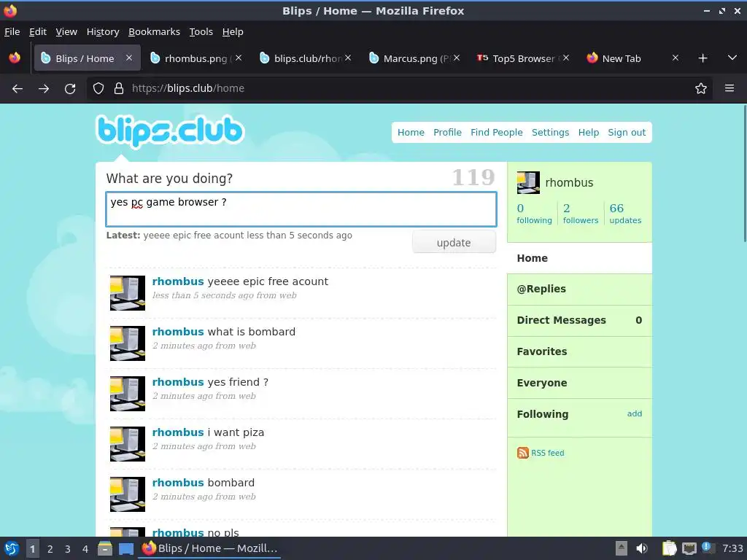Screen dimensions: 747x560
Task: View the 2 followers count
Action: 580,214
